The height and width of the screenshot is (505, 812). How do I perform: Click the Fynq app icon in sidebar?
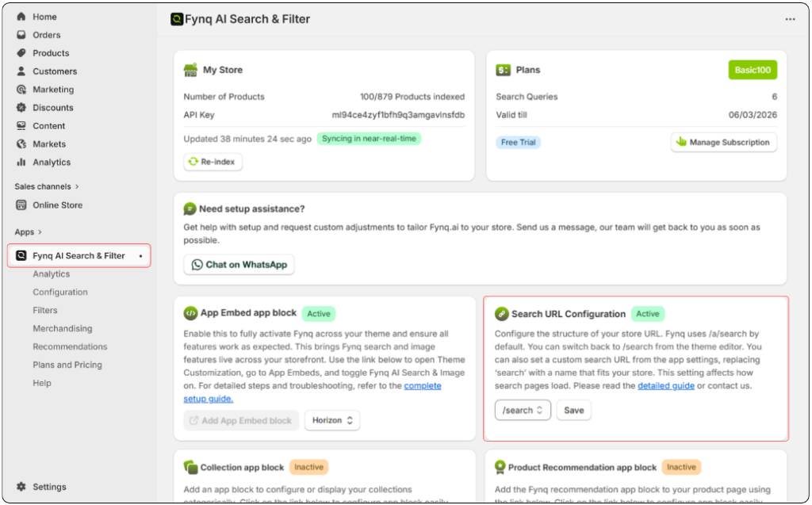tap(21, 255)
